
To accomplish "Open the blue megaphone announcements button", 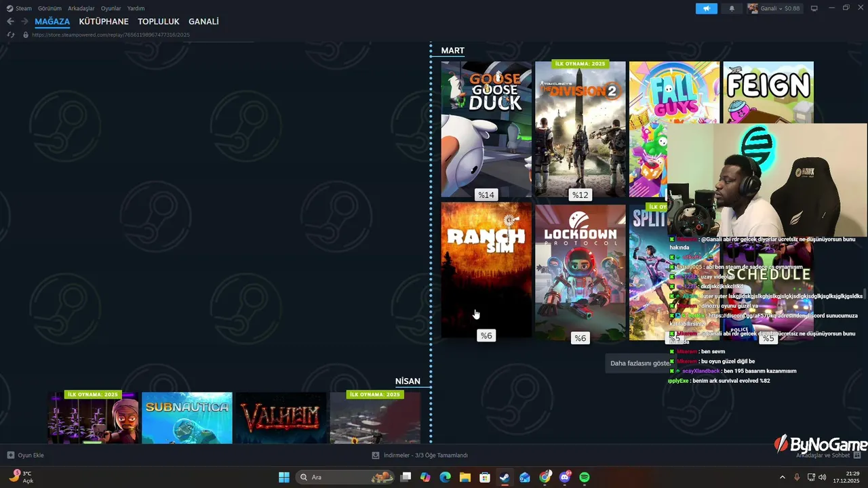I will (706, 8).
